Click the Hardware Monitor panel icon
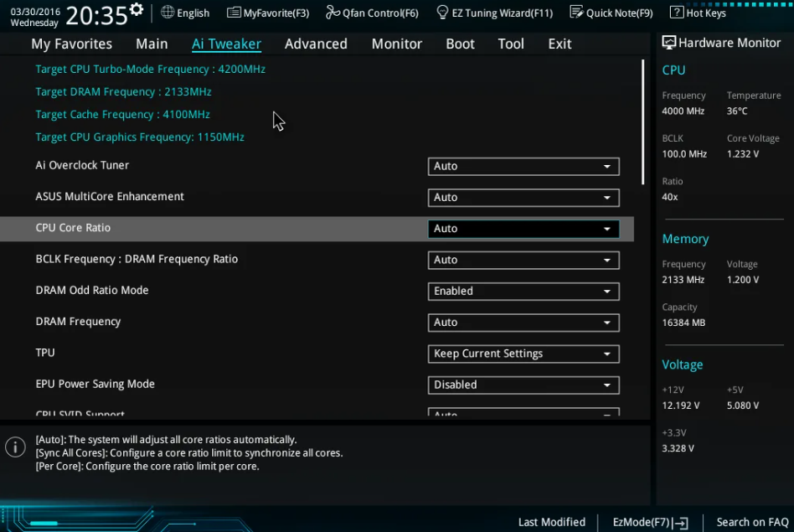 (x=668, y=41)
